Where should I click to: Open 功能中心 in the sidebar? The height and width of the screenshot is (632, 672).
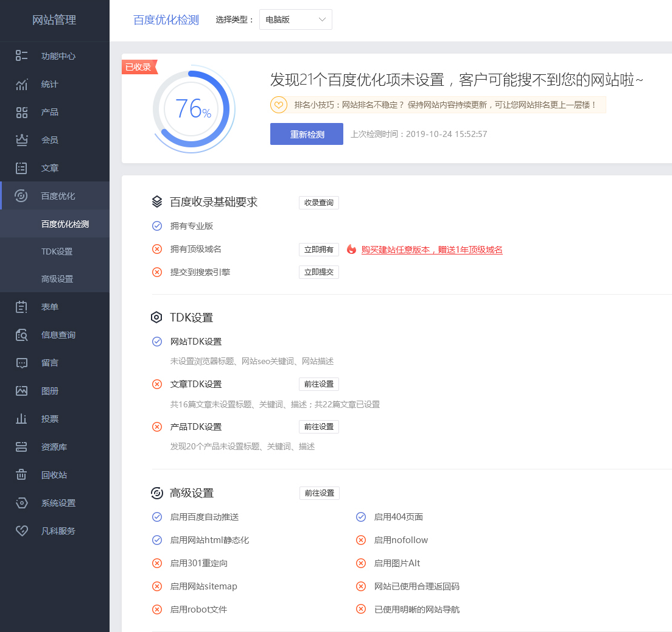click(55, 56)
